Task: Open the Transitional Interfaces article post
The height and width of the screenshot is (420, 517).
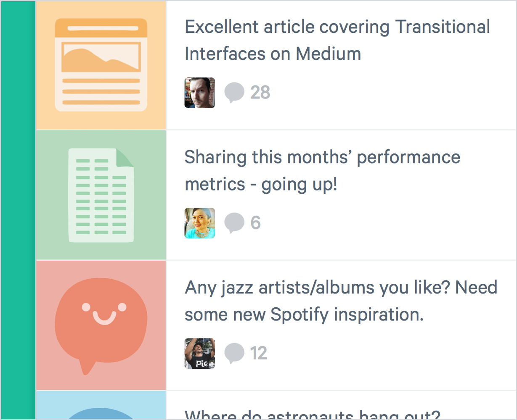Action: 337,40
